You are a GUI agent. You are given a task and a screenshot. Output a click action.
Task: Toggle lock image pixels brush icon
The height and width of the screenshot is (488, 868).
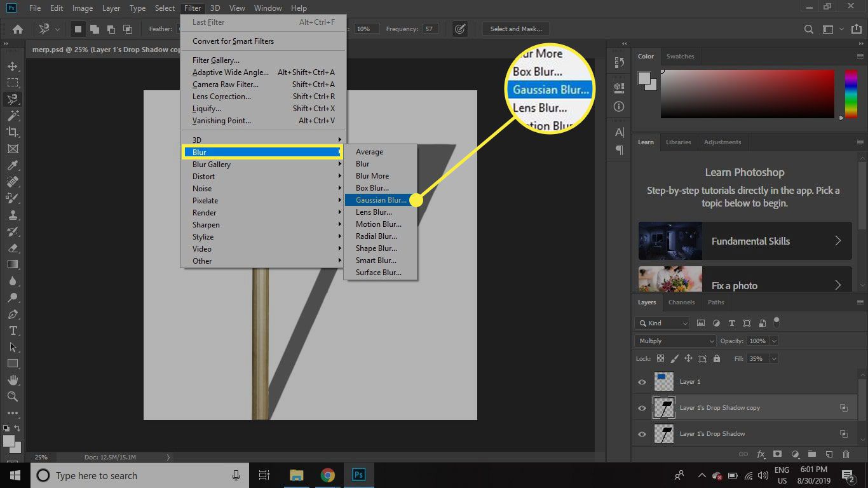pyautogui.click(x=675, y=358)
